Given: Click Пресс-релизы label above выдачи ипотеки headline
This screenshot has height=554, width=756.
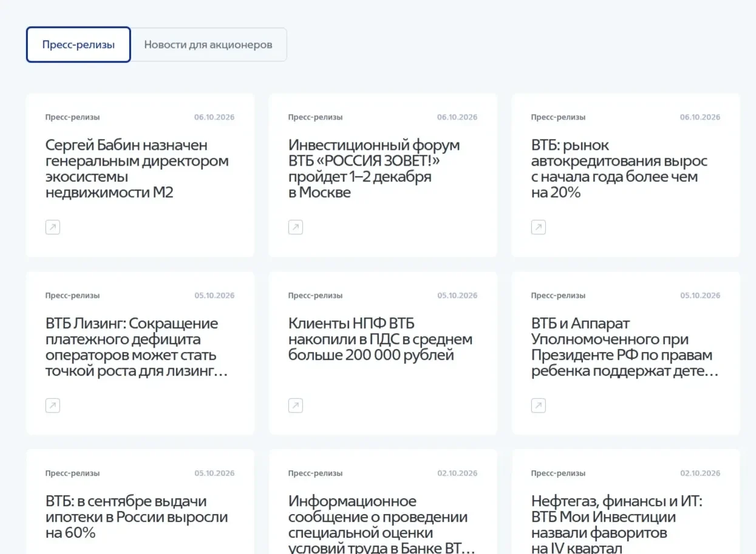Looking at the screenshot, I should (x=72, y=473).
